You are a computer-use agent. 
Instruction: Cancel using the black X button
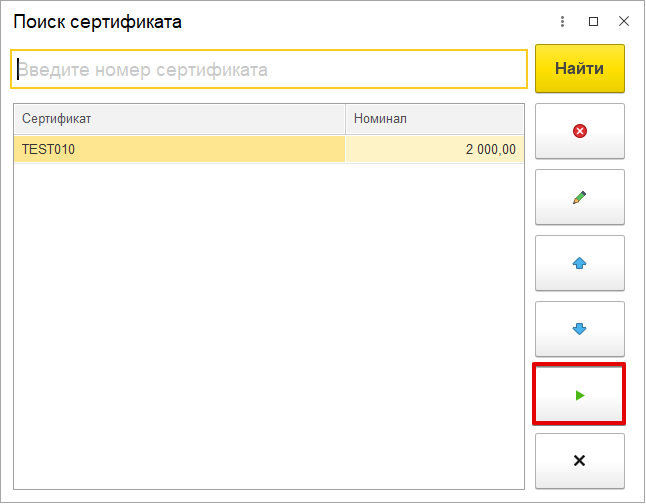tap(580, 461)
